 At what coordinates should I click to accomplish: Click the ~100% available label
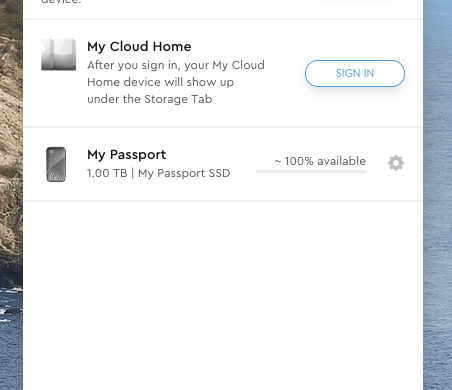point(320,161)
